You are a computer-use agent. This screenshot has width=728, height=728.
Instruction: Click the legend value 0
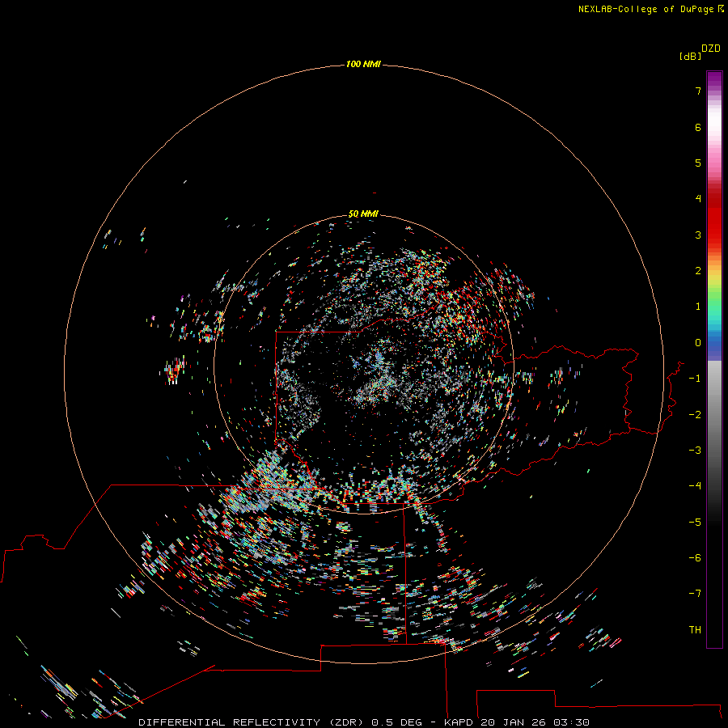[x=698, y=343]
